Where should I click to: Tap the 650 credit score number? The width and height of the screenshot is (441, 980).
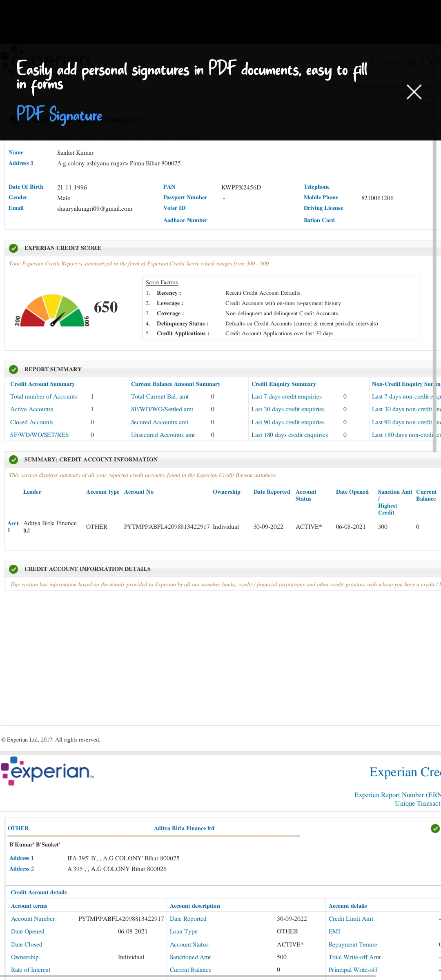pos(106,307)
